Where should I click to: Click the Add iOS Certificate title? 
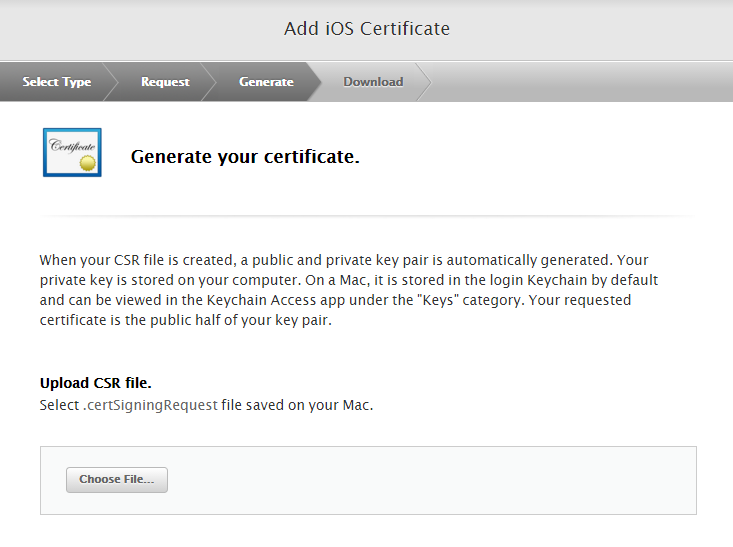[x=367, y=29]
